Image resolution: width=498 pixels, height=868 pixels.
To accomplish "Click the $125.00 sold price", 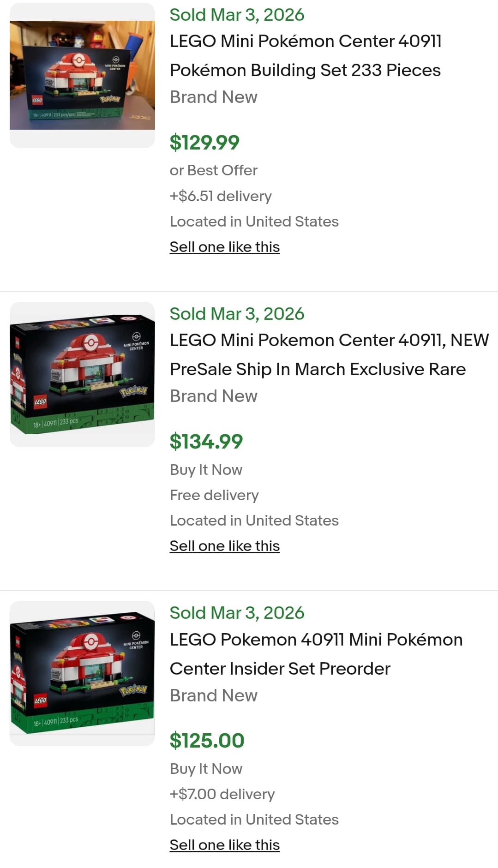I will click(x=207, y=741).
